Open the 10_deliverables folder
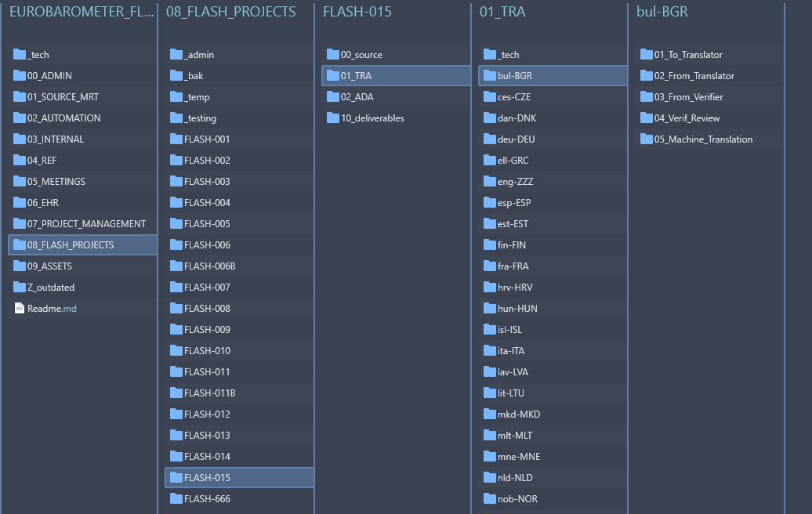 tap(396, 118)
